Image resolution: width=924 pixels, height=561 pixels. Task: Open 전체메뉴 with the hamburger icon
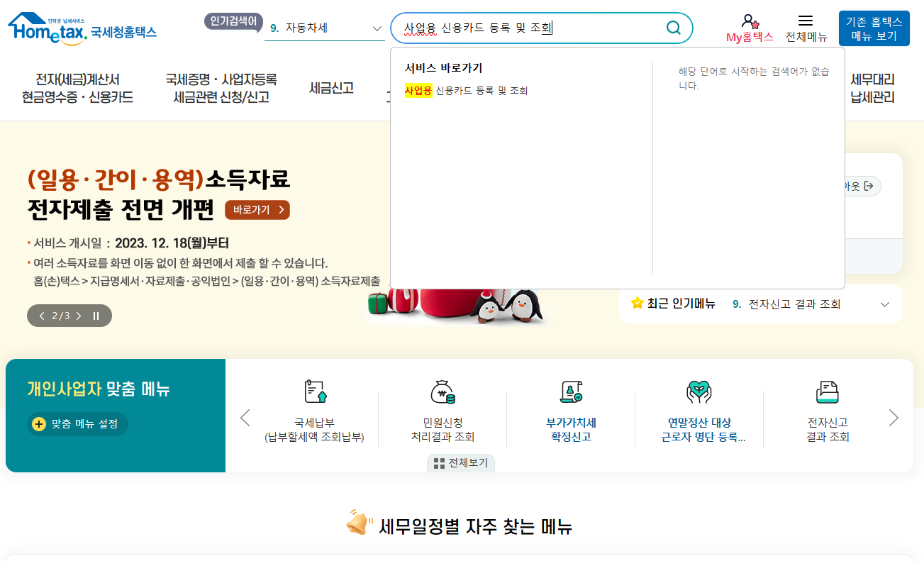pos(806,19)
